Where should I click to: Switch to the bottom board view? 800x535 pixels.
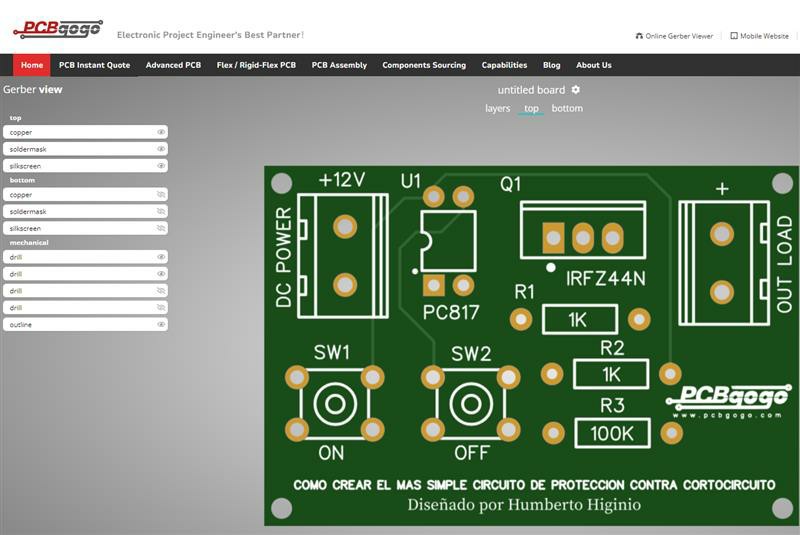[x=567, y=108]
